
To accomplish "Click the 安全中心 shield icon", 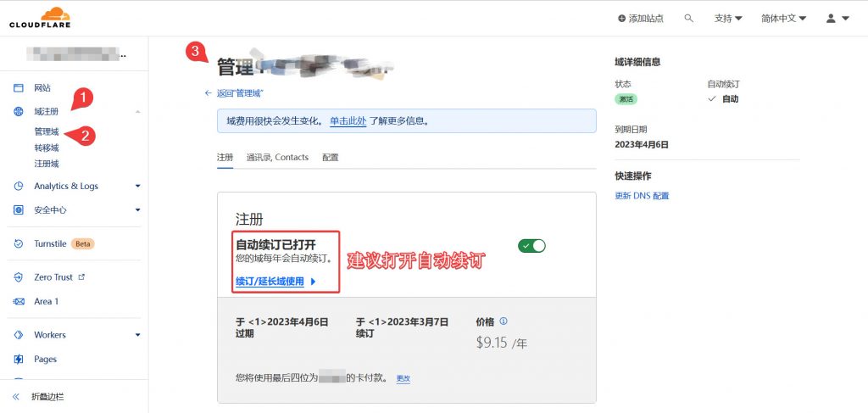I will [19, 209].
